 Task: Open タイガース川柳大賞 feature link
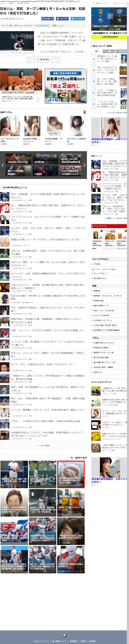(101, 315)
